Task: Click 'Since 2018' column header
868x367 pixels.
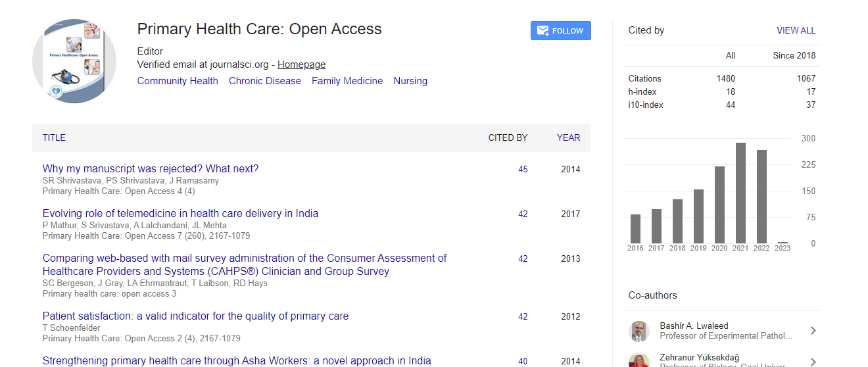Action: pos(794,55)
